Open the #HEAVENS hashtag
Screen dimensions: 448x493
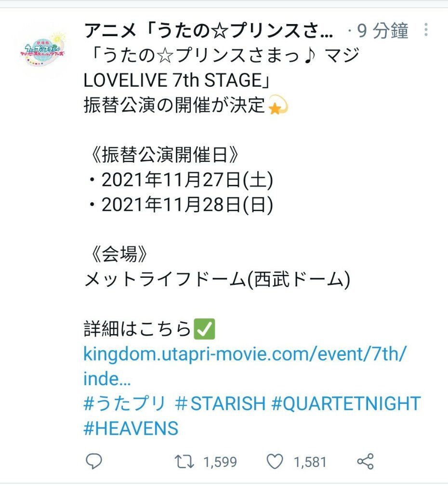[131, 428]
